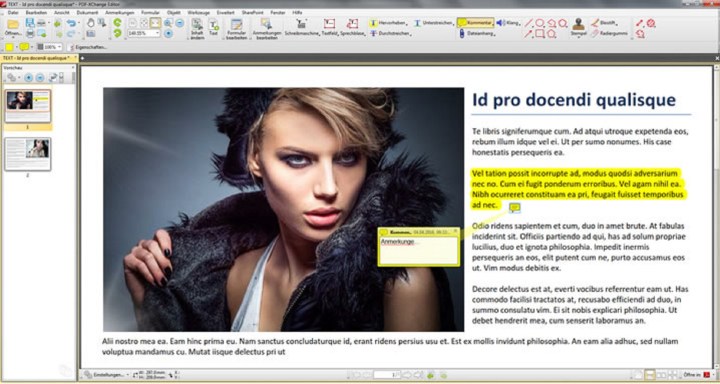Image resolution: width=720 pixels, height=384 pixels.
Task: Open the SharePoint menu
Action: (x=253, y=12)
